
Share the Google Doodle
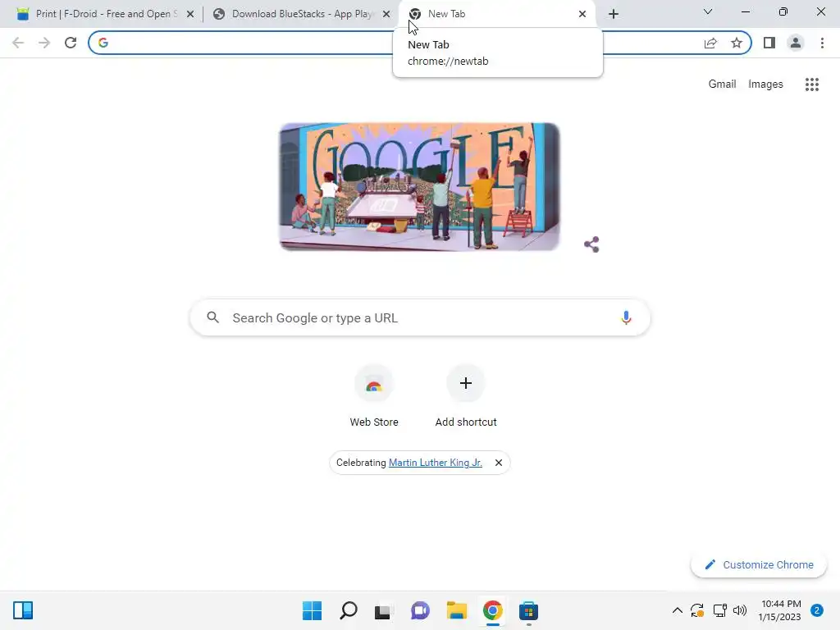[591, 244]
